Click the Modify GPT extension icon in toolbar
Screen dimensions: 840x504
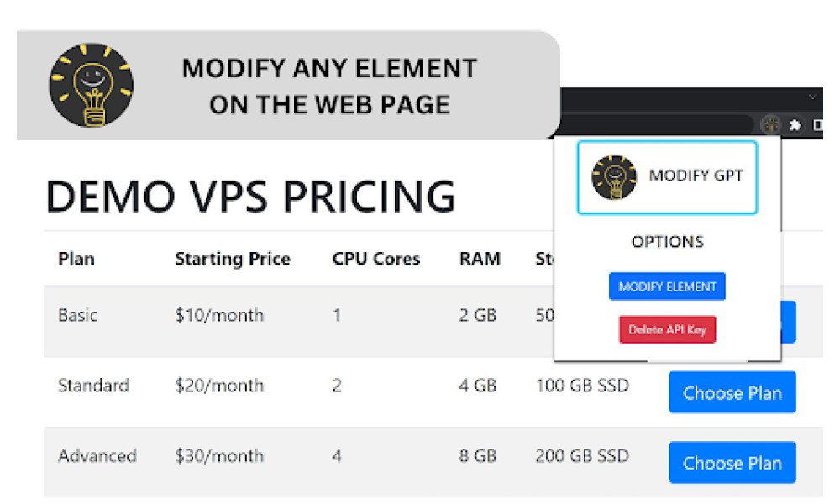click(x=771, y=125)
